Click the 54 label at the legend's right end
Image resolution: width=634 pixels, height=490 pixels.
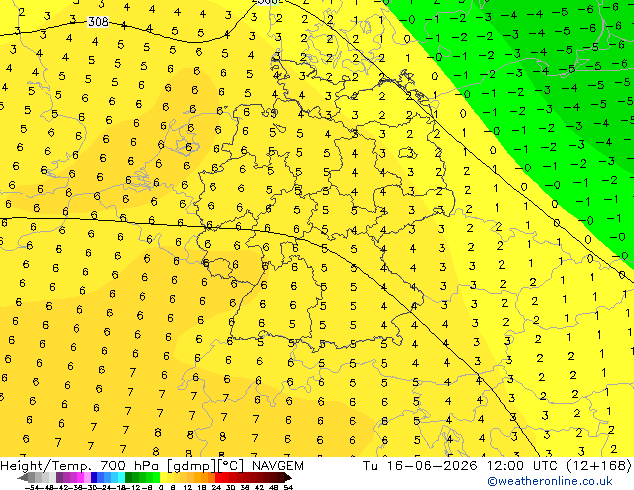pyautogui.click(x=287, y=487)
